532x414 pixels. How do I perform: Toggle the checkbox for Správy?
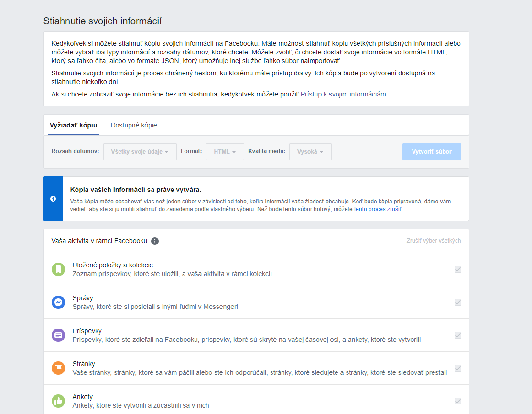(x=458, y=302)
